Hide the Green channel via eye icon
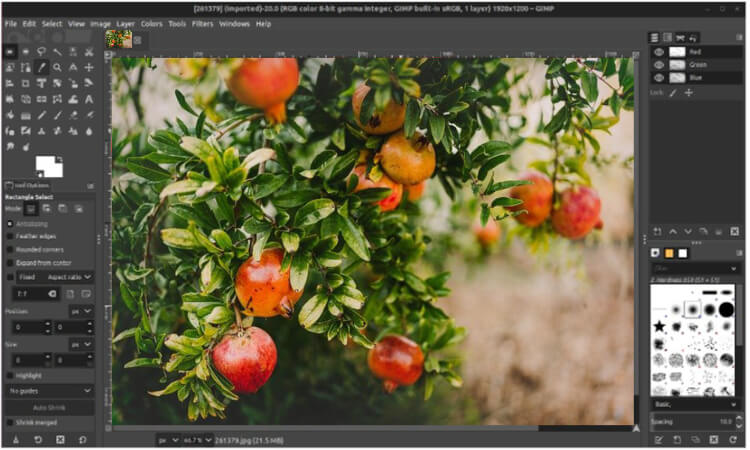This screenshot has height=450, width=750. point(659,65)
